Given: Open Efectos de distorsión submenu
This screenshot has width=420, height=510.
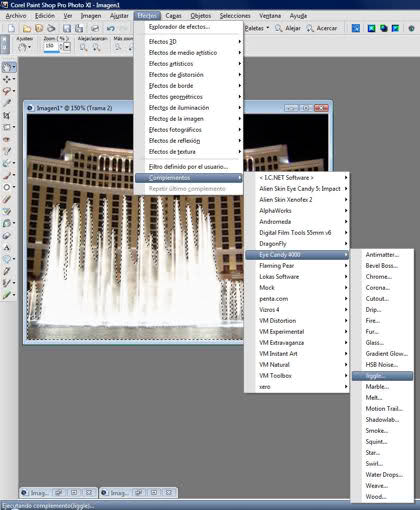Looking at the screenshot, I should pyautogui.click(x=189, y=75).
